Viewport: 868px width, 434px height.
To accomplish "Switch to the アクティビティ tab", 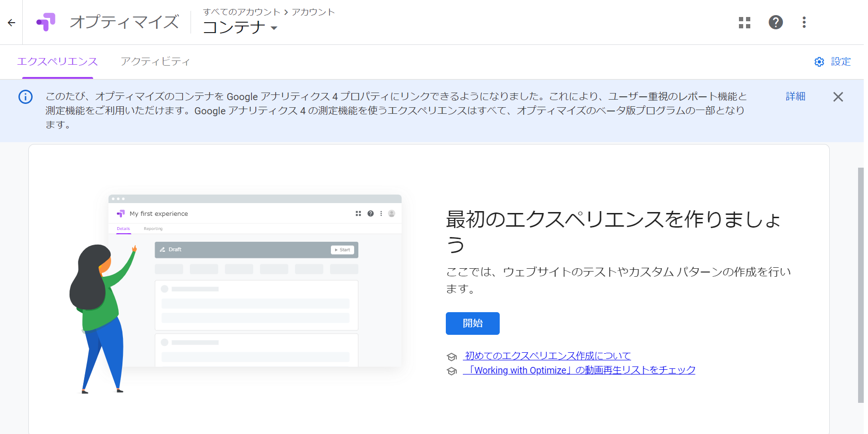I will click(x=155, y=61).
